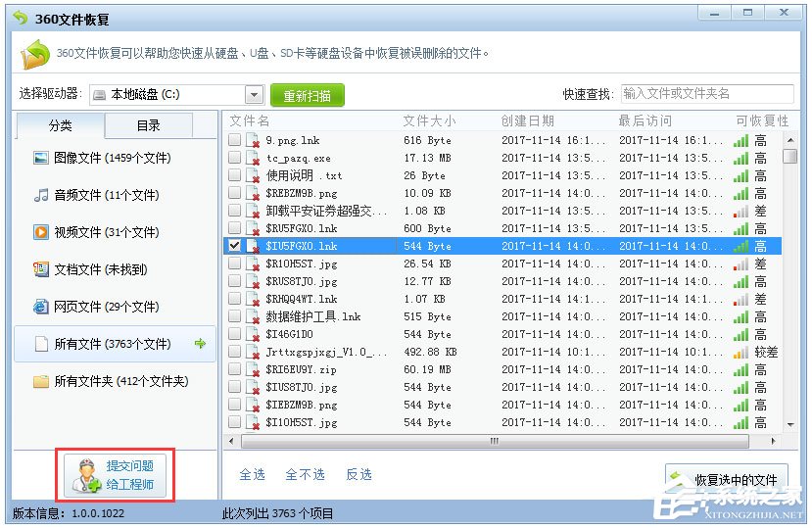The image size is (812, 528).
Task: Click the file icon of 使用说明 .txt
Action: point(253,175)
